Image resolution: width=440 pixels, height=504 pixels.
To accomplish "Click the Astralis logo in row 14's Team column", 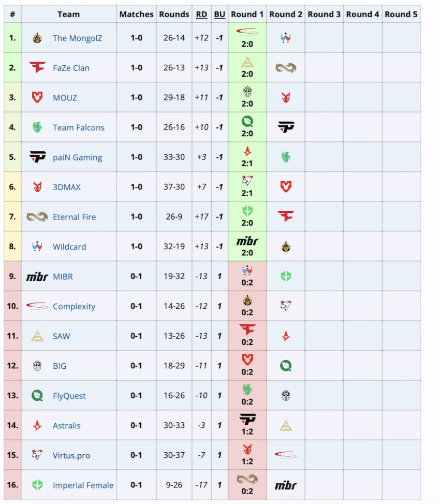I will tap(37, 426).
